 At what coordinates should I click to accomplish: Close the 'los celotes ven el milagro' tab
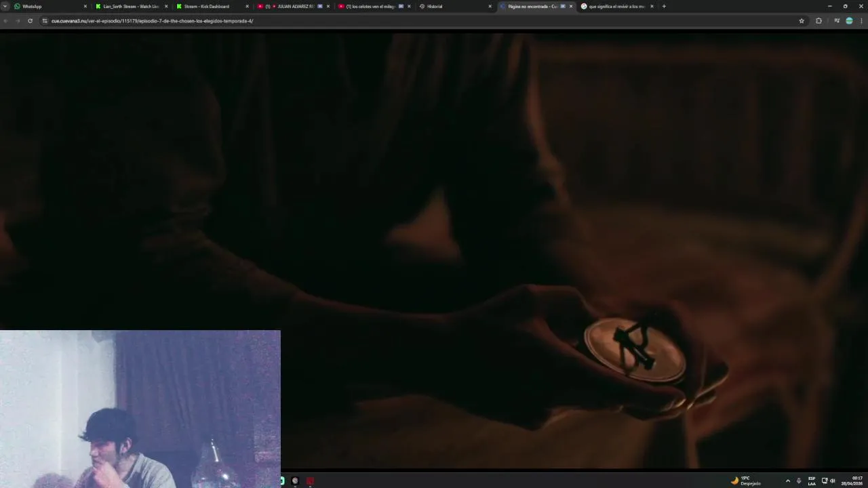[x=409, y=6]
